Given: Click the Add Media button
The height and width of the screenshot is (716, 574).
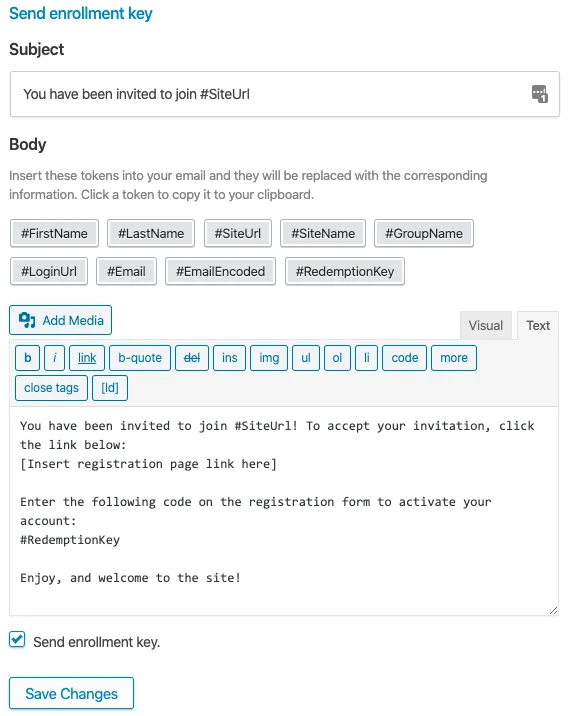Looking at the screenshot, I should [x=60, y=320].
